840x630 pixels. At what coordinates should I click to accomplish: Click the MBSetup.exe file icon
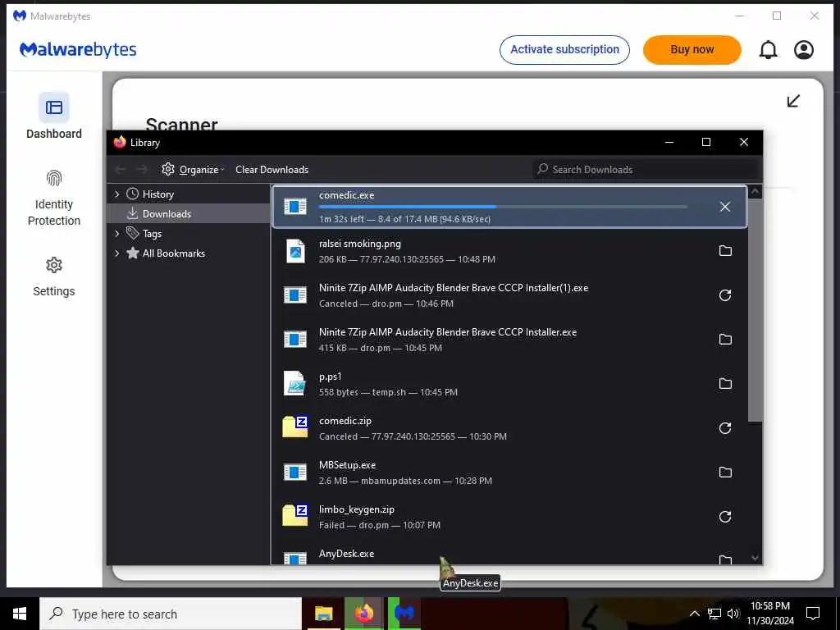click(295, 472)
